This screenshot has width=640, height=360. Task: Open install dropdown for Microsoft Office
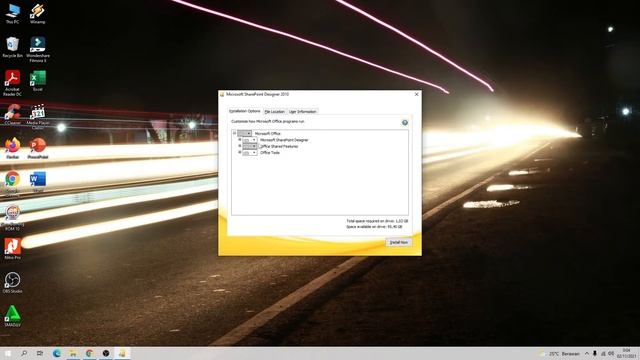(244, 133)
